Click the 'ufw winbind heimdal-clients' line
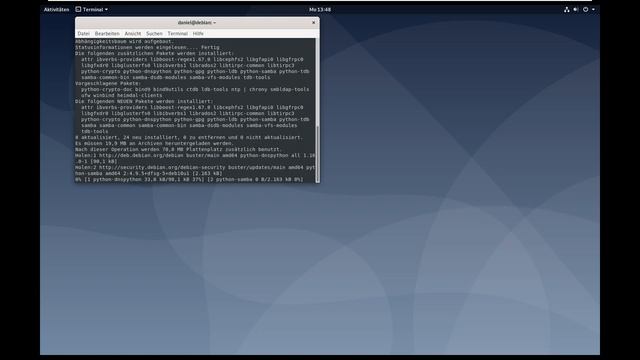Viewport: 640px width, 360px height. (x=121, y=95)
